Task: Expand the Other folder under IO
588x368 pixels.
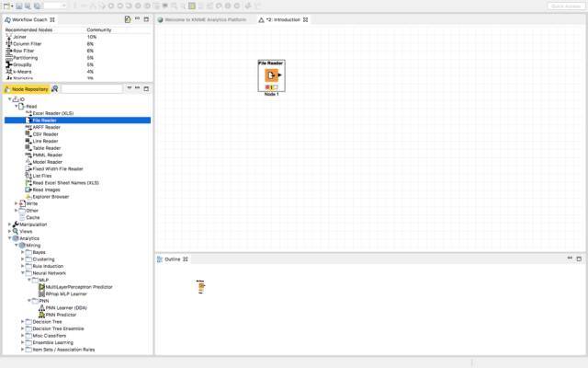Action: click(x=17, y=211)
